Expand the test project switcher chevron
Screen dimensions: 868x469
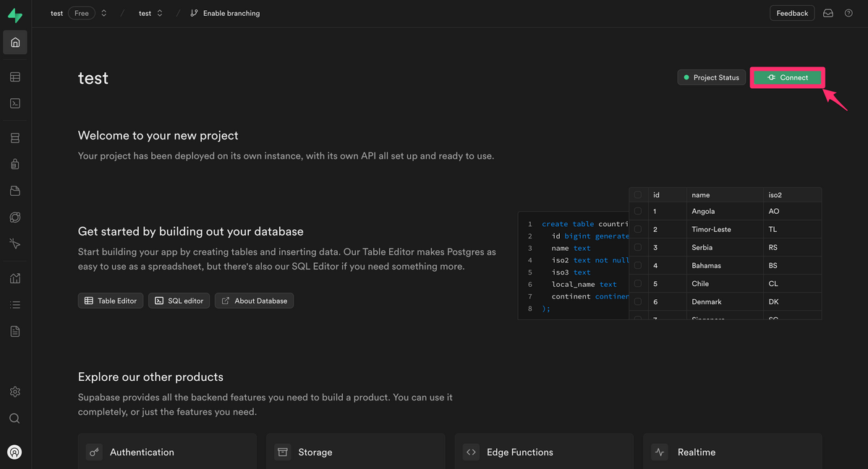click(x=160, y=14)
